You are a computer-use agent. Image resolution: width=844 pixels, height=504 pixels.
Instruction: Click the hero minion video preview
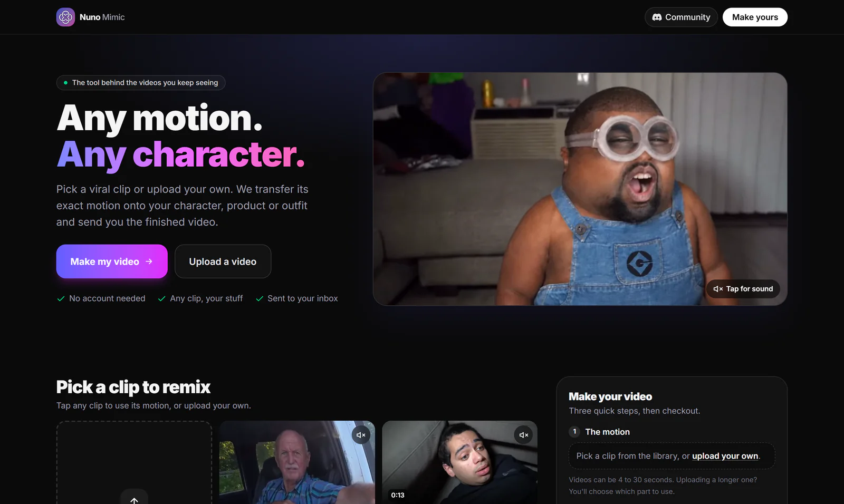pyautogui.click(x=580, y=189)
